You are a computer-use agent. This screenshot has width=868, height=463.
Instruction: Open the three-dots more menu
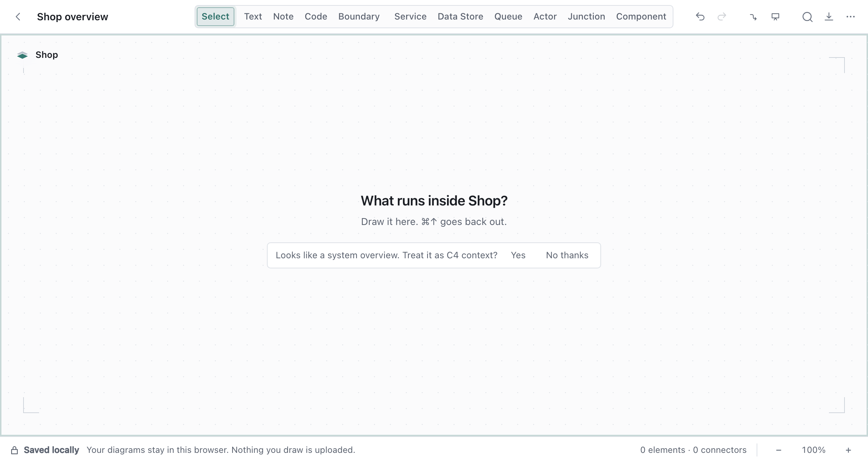click(x=851, y=17)
